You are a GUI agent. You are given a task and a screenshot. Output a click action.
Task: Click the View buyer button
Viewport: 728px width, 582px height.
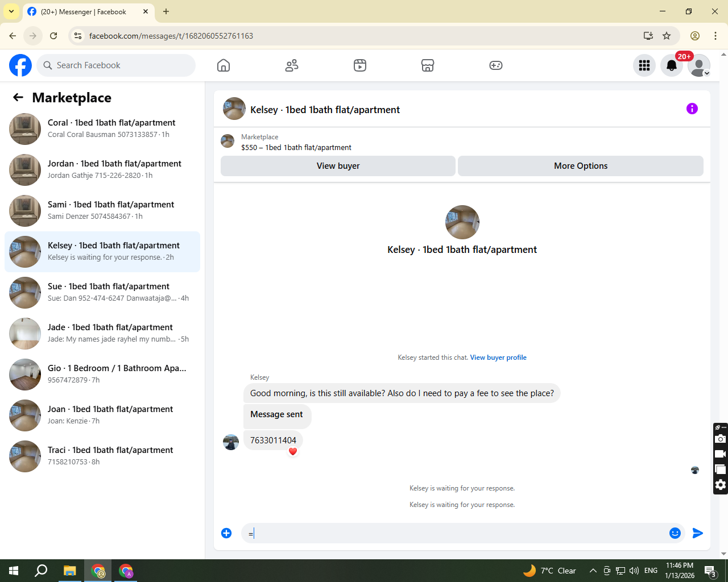point(338,166)
